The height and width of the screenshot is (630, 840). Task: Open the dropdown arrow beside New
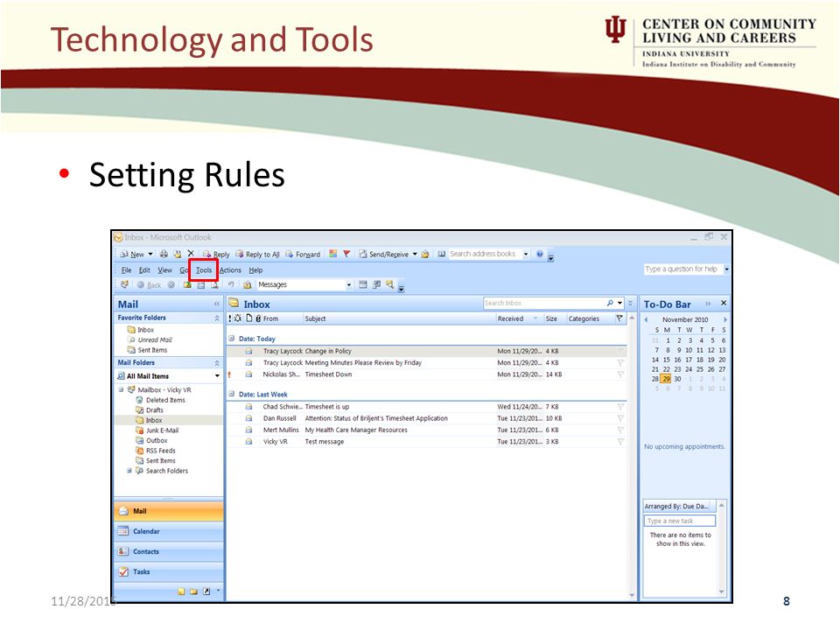[150, 254]
